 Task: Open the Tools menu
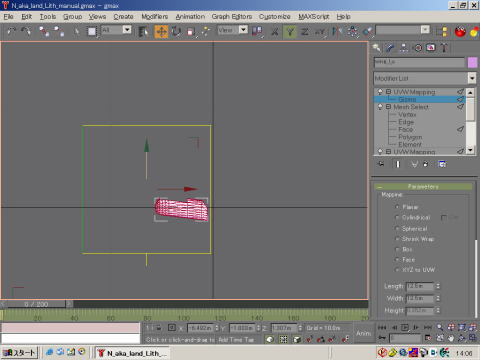pos(48,16)
